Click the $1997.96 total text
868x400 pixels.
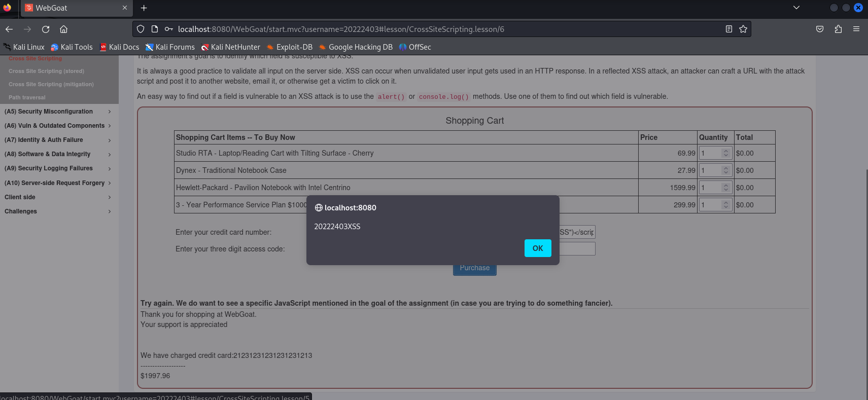click(x=155, y=376)
